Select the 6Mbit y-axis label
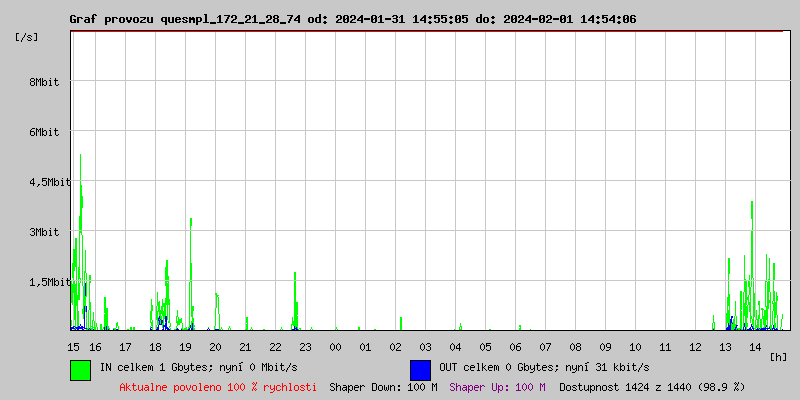The width and height of the screenshot is (800, 400). pyautogui.click(x=44, y=132)
